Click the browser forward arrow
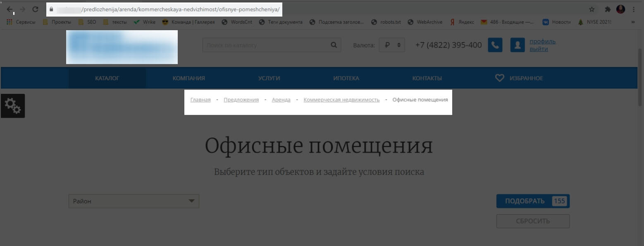Viewport: 644px width, 246px height. 22,9
